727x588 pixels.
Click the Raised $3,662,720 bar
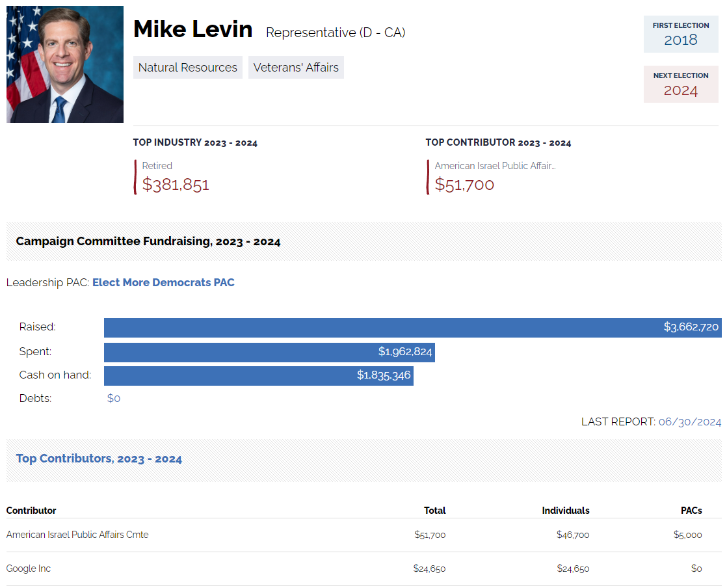click(x=412, y=327)
